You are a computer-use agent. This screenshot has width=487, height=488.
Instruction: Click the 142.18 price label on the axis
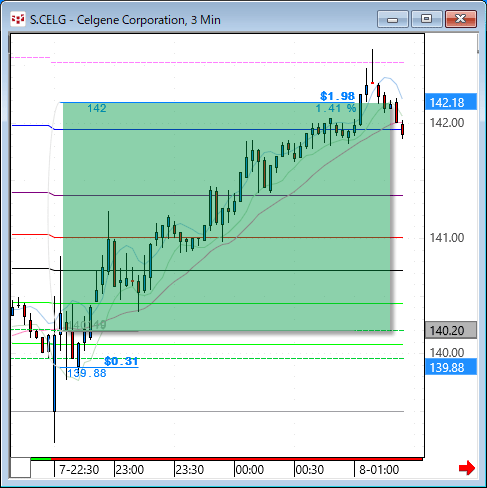tap(451, 102)
